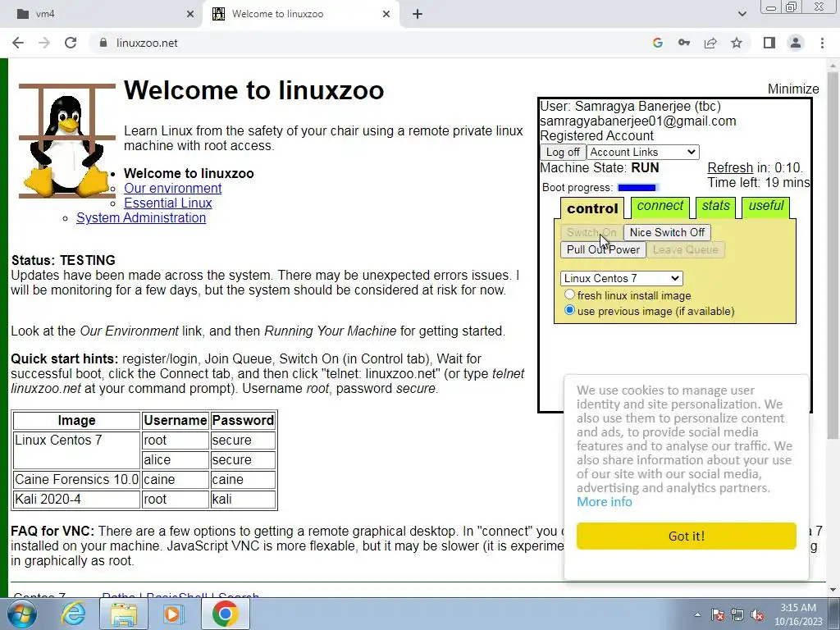Bookmark this page with the star

point(737,43)
